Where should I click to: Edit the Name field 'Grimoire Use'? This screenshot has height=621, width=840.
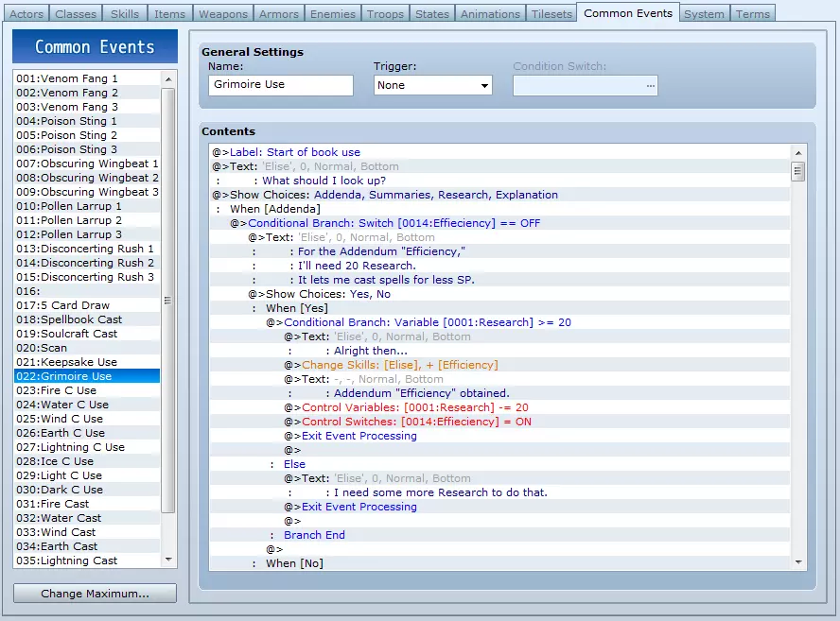[x=281, y=85]
